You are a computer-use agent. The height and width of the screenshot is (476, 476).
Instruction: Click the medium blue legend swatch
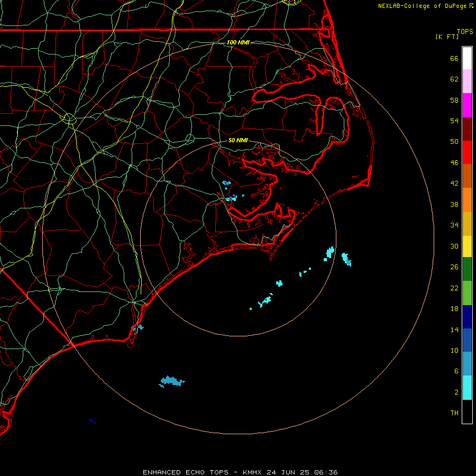click(x=467, y=340)
